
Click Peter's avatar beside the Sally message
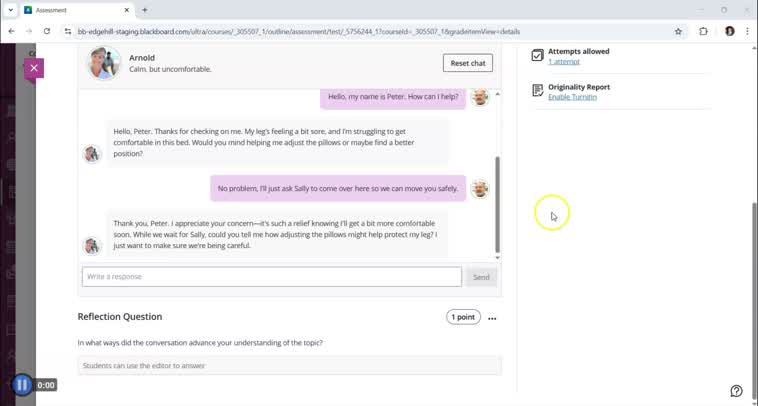(x=480, y=188)
